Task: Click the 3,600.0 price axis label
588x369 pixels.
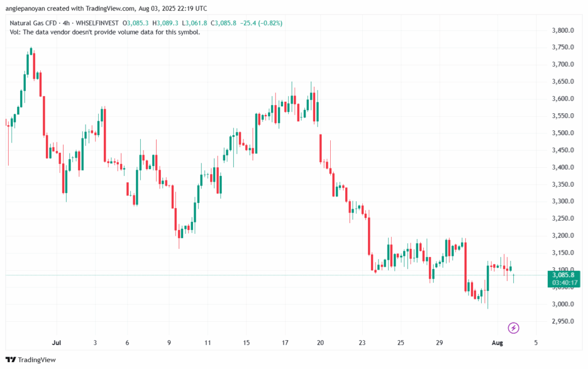Action: (x=563, y=99)
